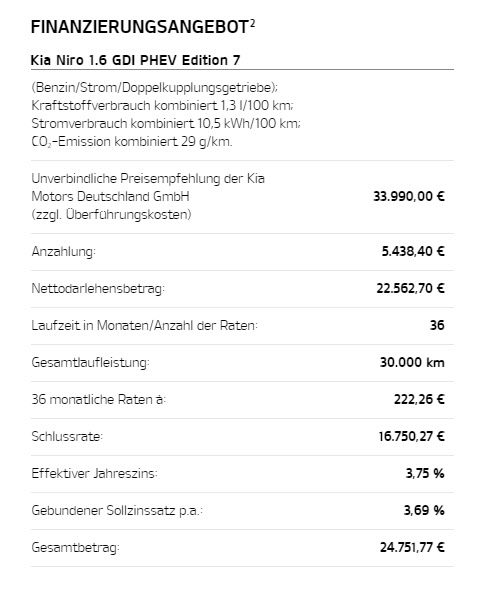Click the Finanzierungsangebot heading
Image resolution: width=477 pixels, height=594 pixels.
click(139, 27)
